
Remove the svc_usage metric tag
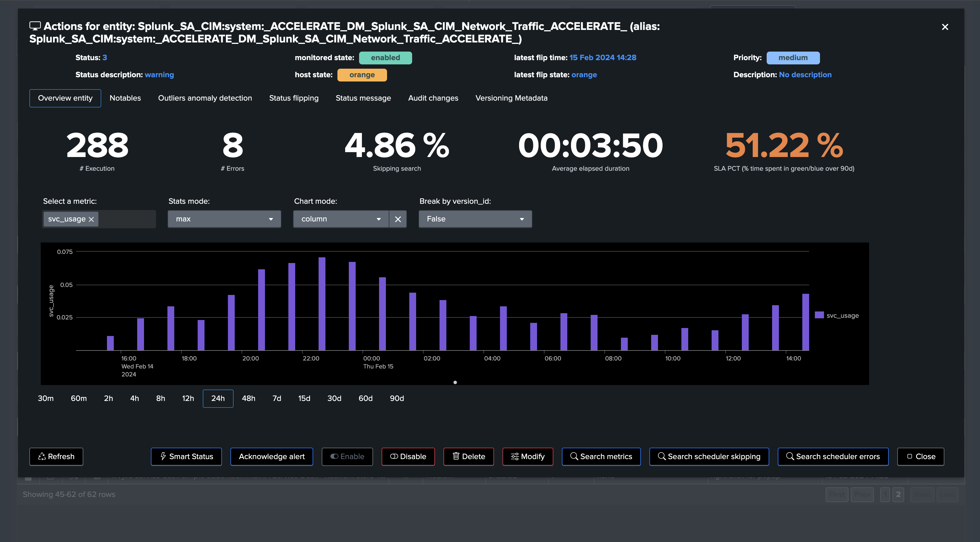click(x=91, y=219)
